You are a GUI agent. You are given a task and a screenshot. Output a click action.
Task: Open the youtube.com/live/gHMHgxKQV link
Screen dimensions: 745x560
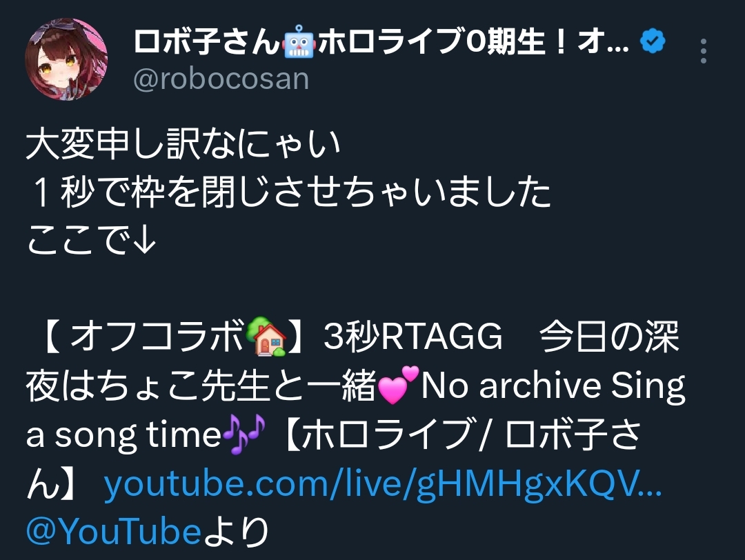pos(382,484)
